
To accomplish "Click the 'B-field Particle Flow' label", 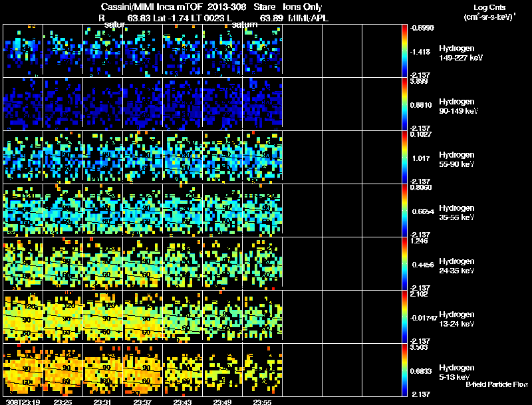I will tap(497, 384).
